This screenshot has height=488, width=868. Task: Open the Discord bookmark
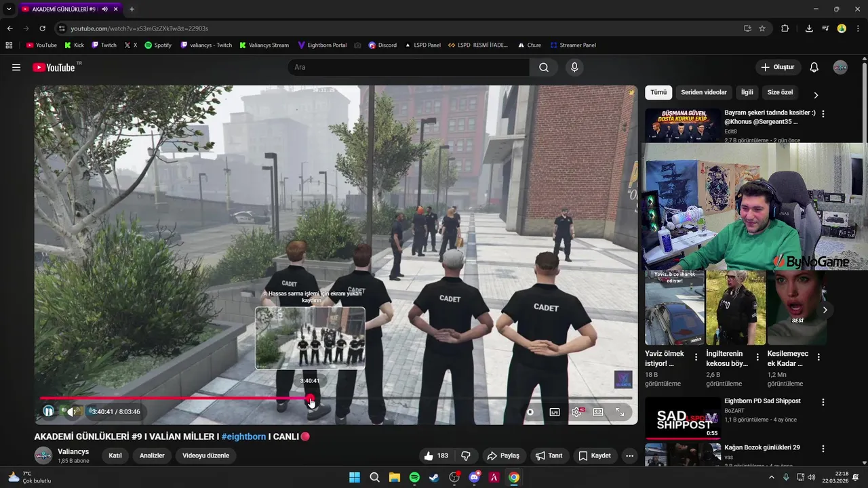[382, 45]
